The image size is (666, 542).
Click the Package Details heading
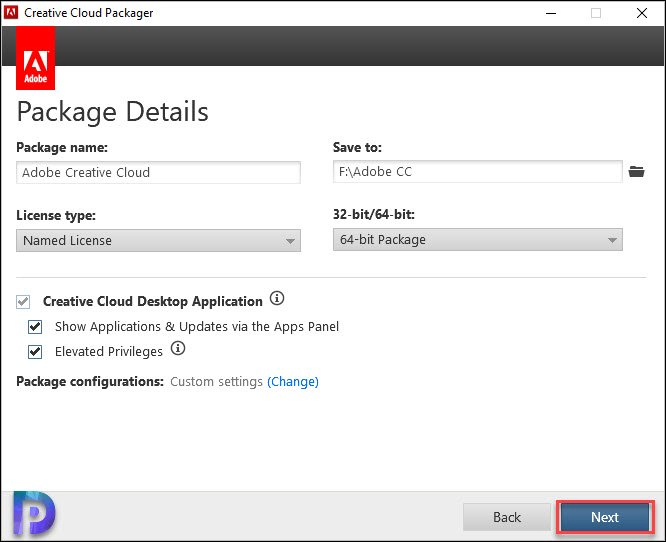pyautogui.click(x=113, y=112)
